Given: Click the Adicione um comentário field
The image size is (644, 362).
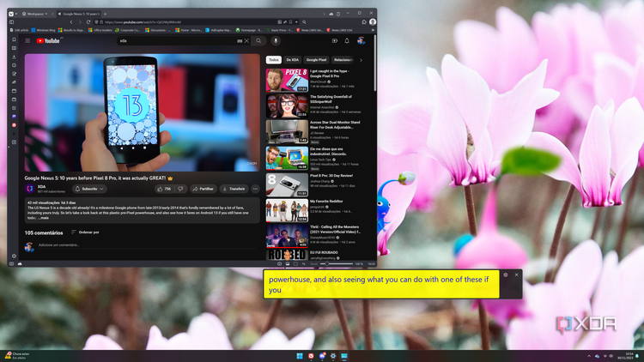Looking at the screenshot, I should tap(148, 245).
